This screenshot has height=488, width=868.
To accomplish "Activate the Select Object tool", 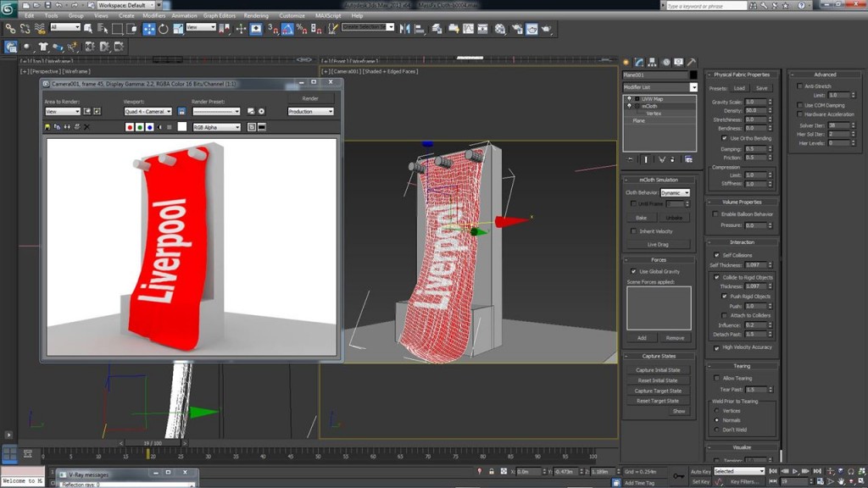I will click(x=88, y=29).
